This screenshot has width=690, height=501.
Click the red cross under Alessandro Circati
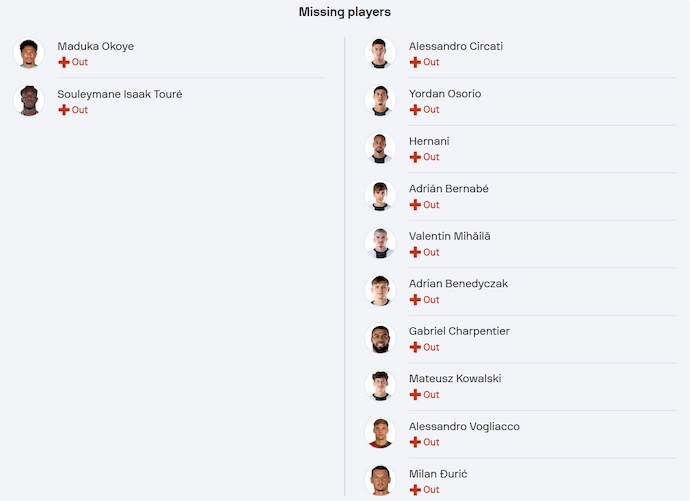(x=415, y=62)
